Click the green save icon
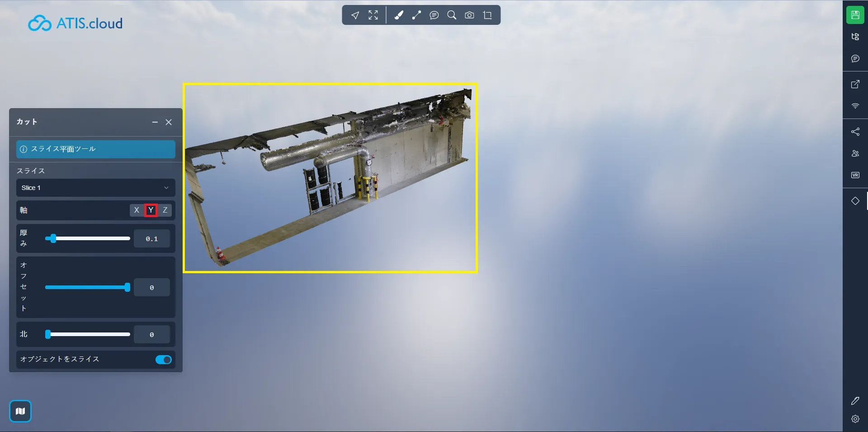The width and height of the screenshot is (868, 432). coord(855,15)
